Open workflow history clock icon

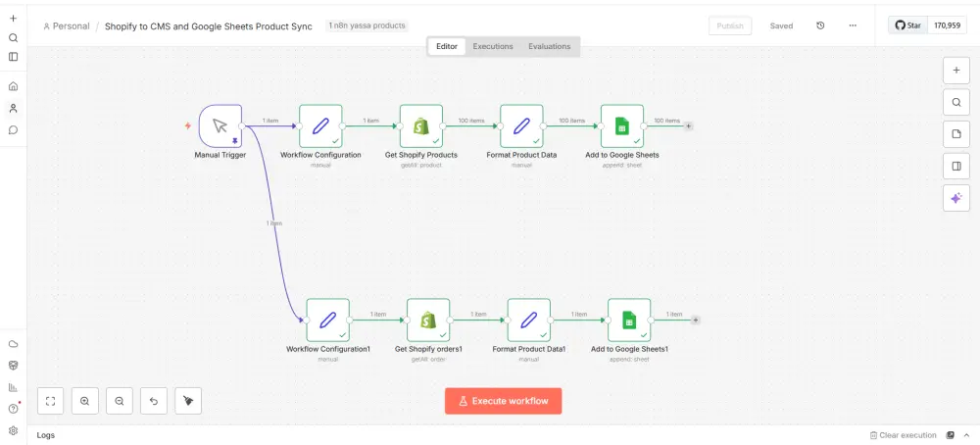[820, 25]
